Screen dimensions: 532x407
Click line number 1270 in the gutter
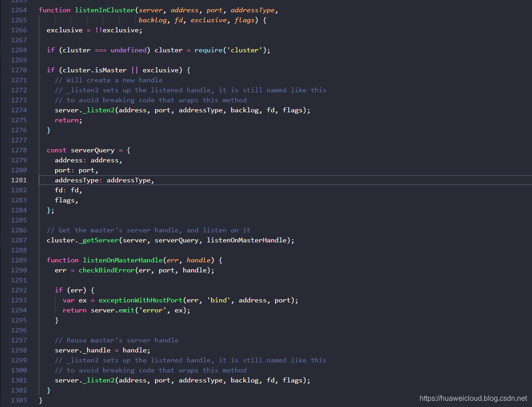pyautogui.click(x=19, y=70)
